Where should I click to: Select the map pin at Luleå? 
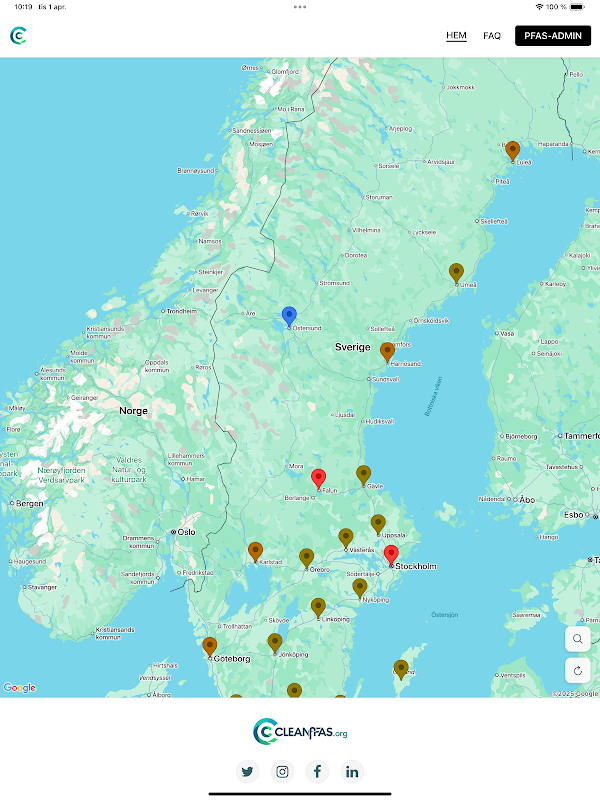[x=512, y=152]
